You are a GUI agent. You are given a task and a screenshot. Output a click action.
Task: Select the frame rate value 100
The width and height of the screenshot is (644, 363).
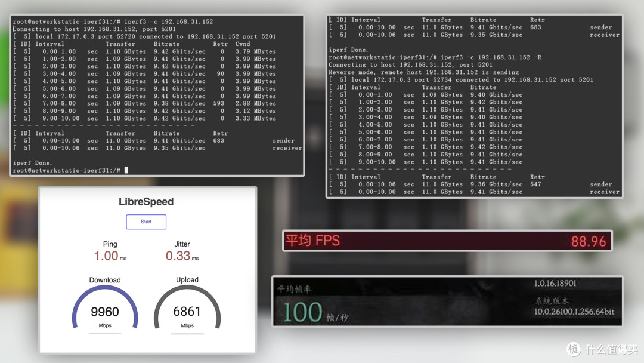(x=302, y=312)
